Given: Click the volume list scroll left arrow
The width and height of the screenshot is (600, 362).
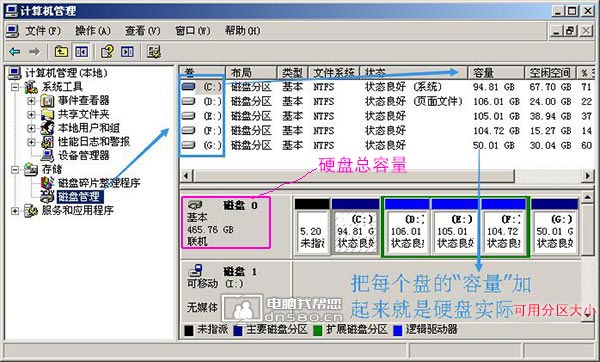Looking at the screenshot, I should click(x=186, y=176).
